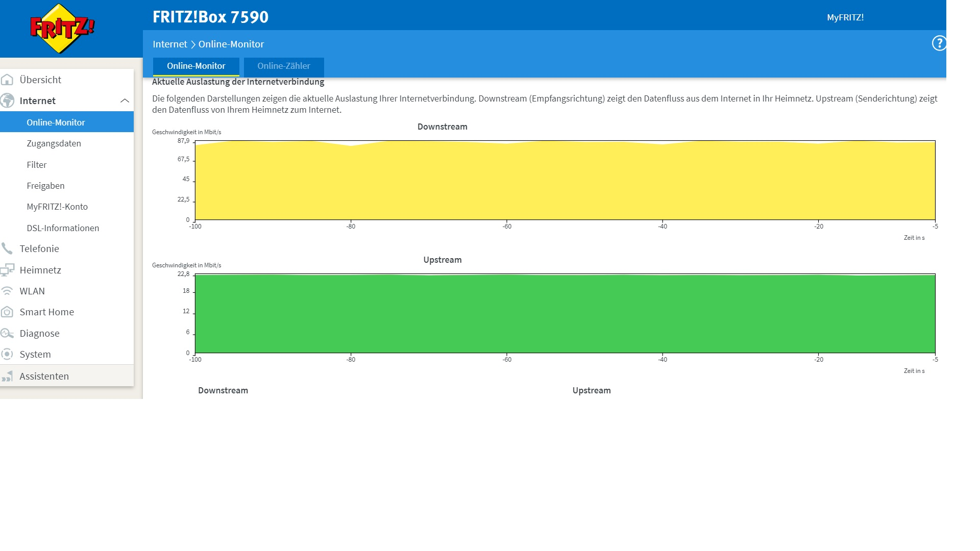Click the Übersicht home icon
The height and width of the screenshot is (551, 980).
(x=7, y=80)
